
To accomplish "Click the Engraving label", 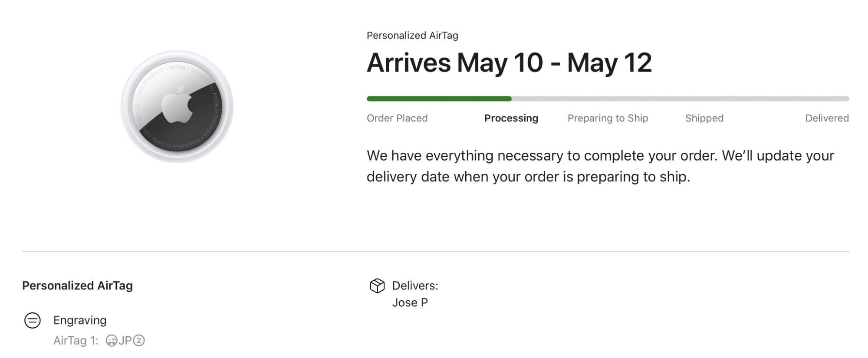I will 80,320.
